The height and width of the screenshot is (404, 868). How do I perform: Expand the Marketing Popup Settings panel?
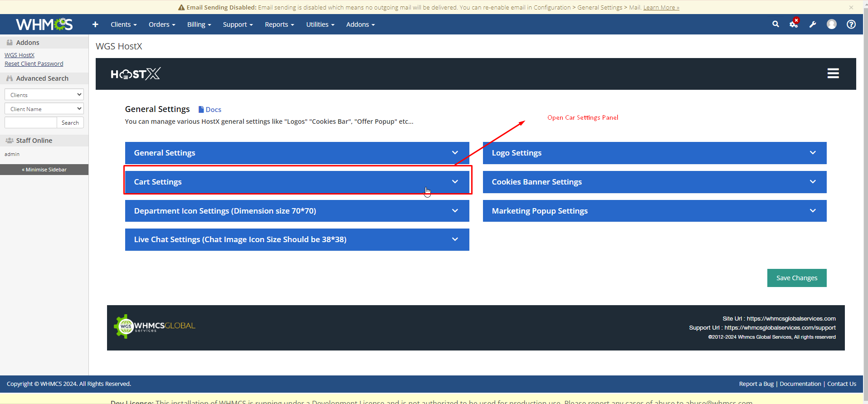(x=654, y=211)
